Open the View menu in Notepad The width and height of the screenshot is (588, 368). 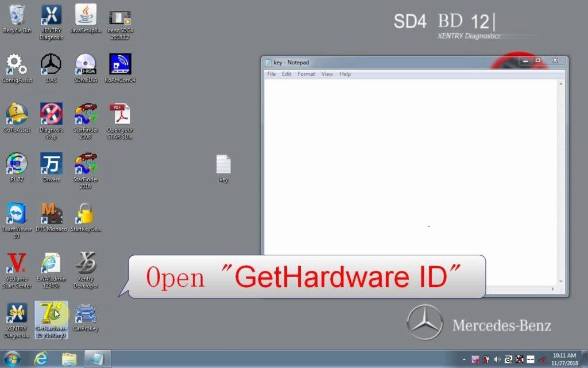pyautogui.click(x=327, y=74)
